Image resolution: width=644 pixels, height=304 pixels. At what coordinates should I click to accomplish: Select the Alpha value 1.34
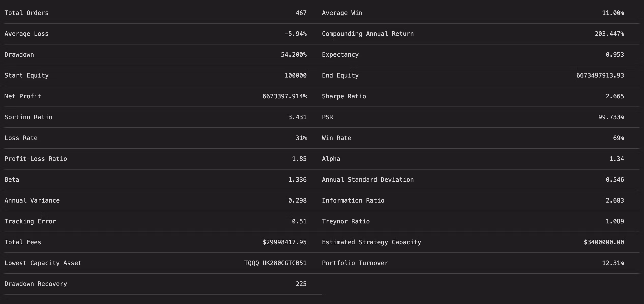(617, 159)
